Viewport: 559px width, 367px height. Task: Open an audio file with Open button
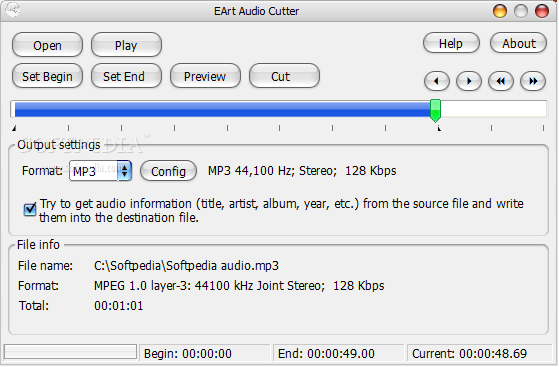pos(47,45)
